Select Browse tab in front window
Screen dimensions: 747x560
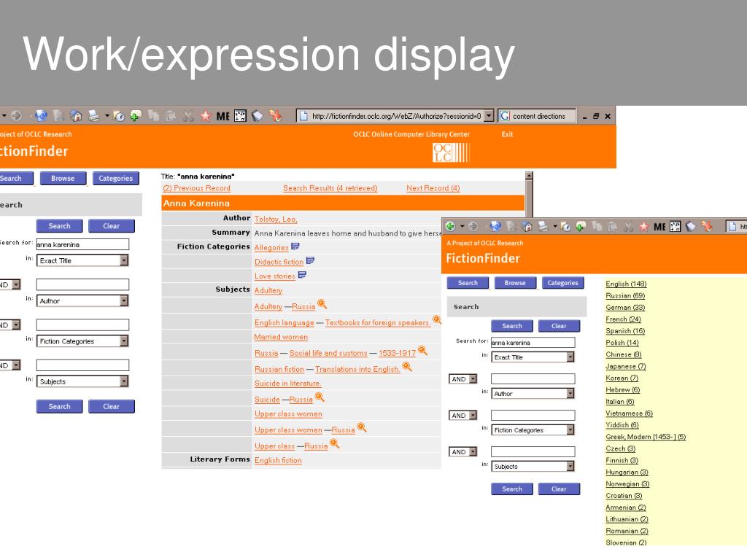click(x=515, y=283)
